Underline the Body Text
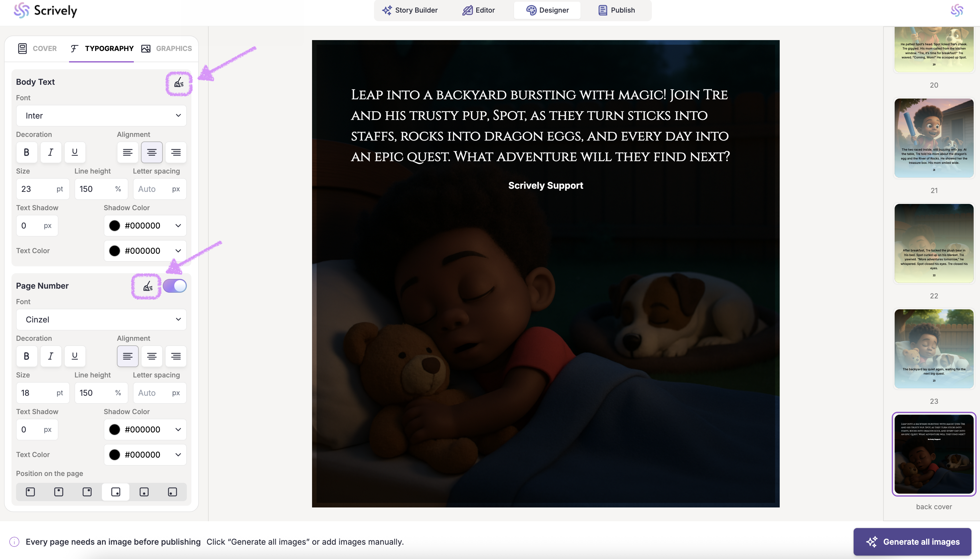Viewport: 980px width, 559px height. pyautogui.click(x=75, y=152)
